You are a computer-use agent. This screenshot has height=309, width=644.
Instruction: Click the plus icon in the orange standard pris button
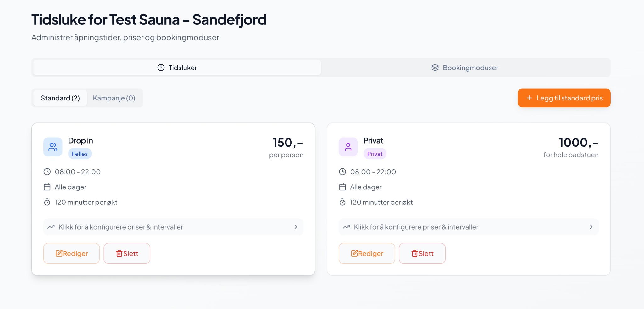(x=530, y=98)
